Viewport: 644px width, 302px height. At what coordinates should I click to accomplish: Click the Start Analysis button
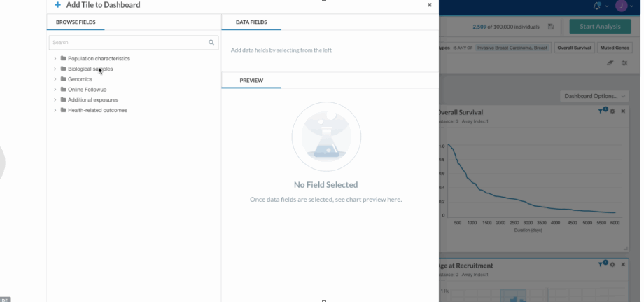(x=600, y=27)
